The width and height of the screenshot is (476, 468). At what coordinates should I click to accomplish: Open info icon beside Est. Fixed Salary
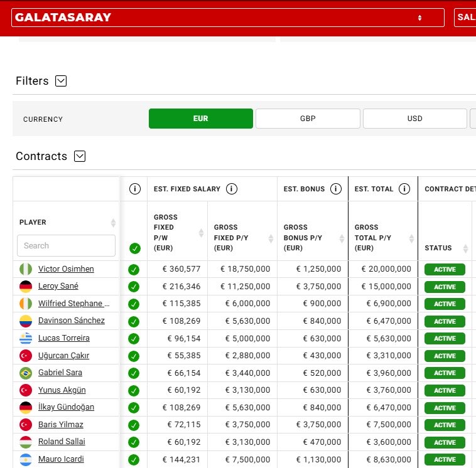coord(231,189)
